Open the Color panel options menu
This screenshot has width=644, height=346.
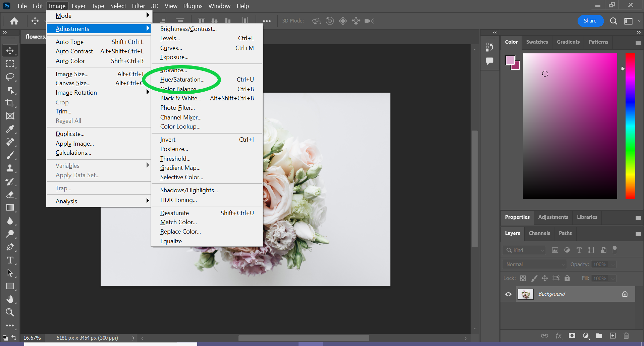point(638,43)
